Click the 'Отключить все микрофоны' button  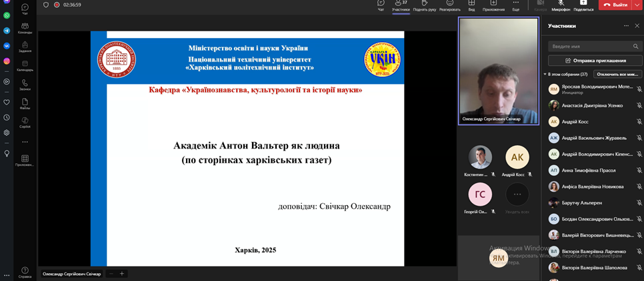(x=617, y=75)
